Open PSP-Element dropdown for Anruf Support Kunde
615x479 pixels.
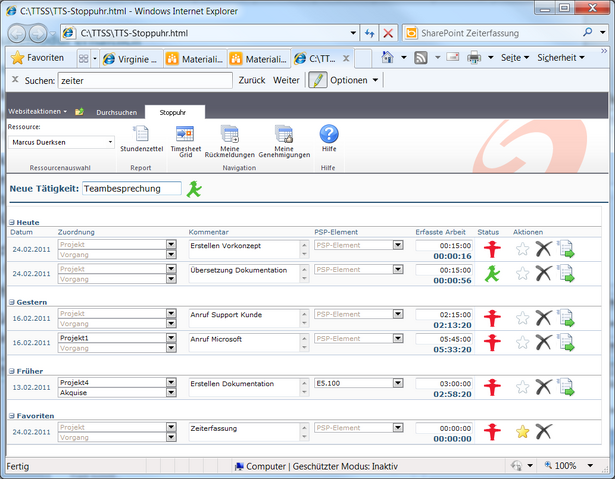[398, 314]
